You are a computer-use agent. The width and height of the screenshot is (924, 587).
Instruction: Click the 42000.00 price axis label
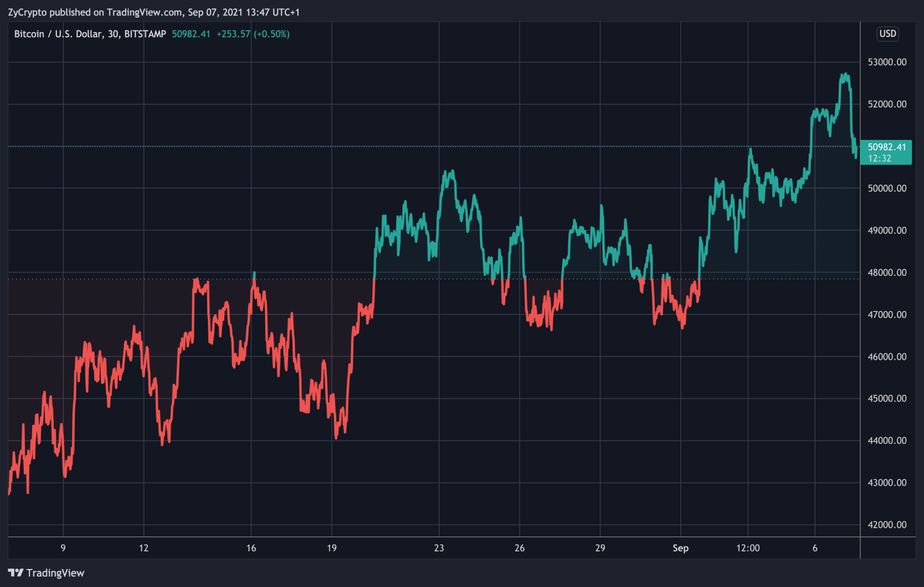click(887, 525)
